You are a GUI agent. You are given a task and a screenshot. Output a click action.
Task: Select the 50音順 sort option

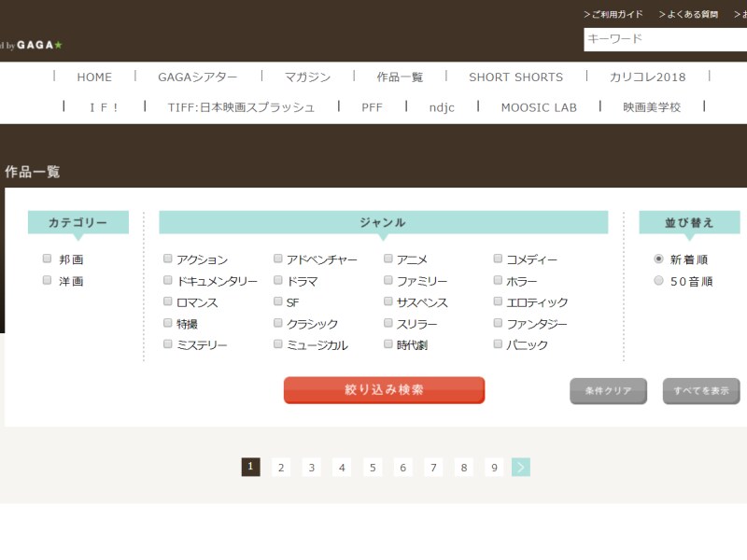[658, 280]
